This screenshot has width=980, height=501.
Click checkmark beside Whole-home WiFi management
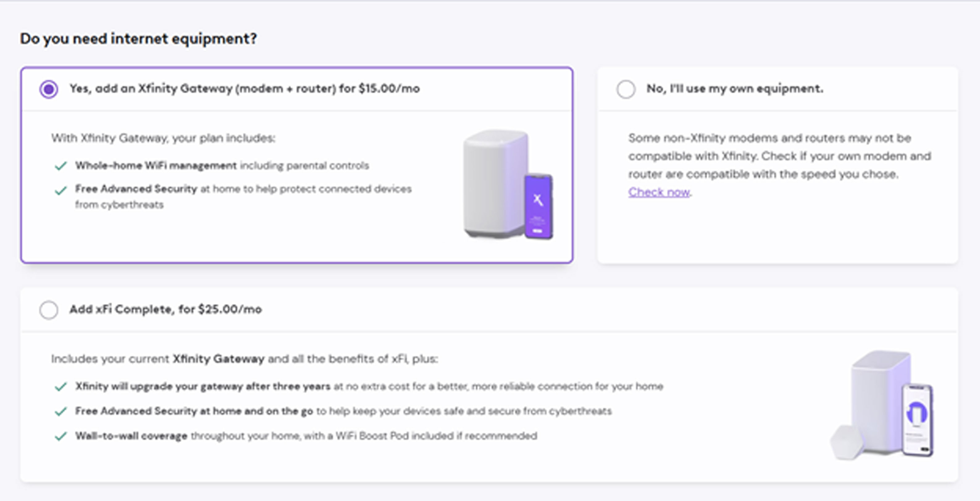(x=61, y=166)
